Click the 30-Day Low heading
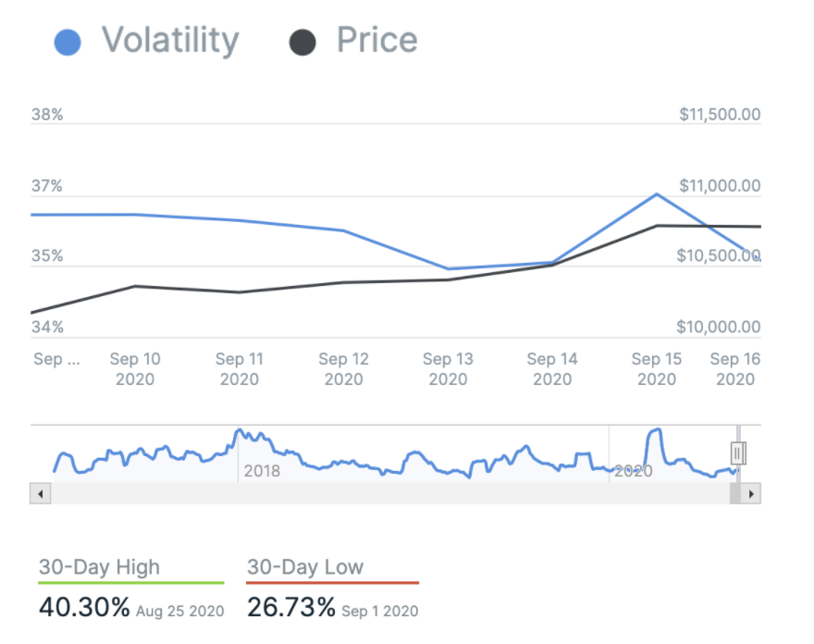 click(x=305, y=567)
